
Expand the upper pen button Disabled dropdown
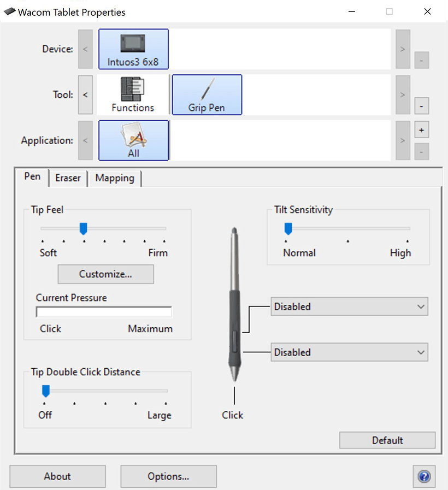coord(349,306)
